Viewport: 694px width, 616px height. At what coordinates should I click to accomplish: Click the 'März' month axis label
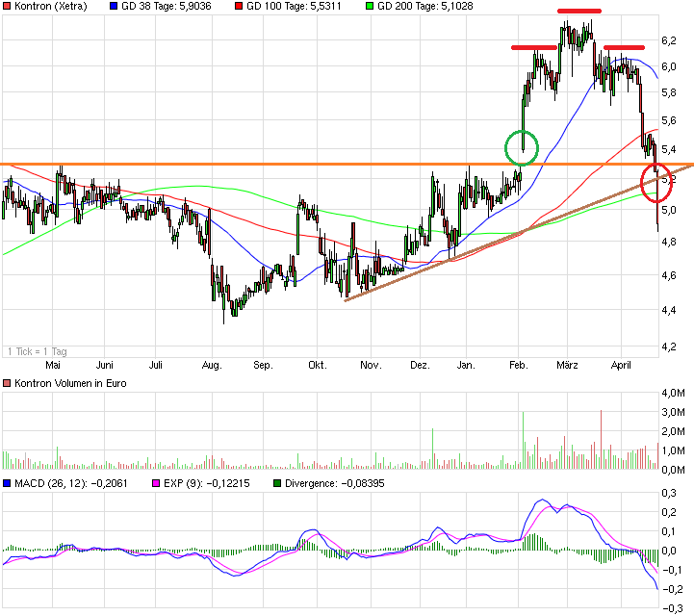pyautogui.click(x=567, y=365)
